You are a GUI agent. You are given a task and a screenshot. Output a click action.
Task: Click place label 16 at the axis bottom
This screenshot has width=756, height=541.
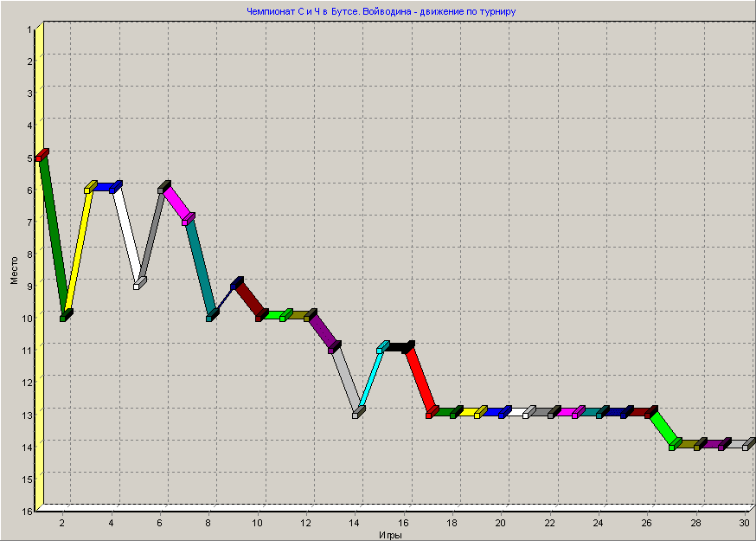28,511
